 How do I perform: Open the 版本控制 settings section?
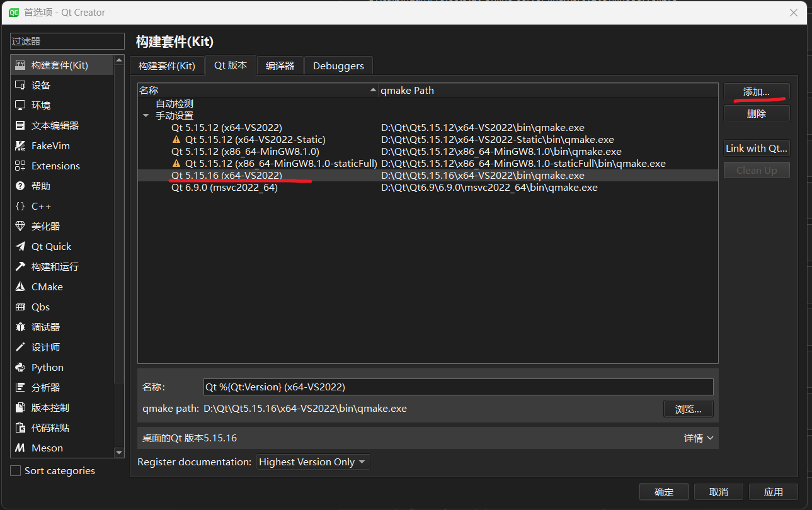[x=46, y=407]
